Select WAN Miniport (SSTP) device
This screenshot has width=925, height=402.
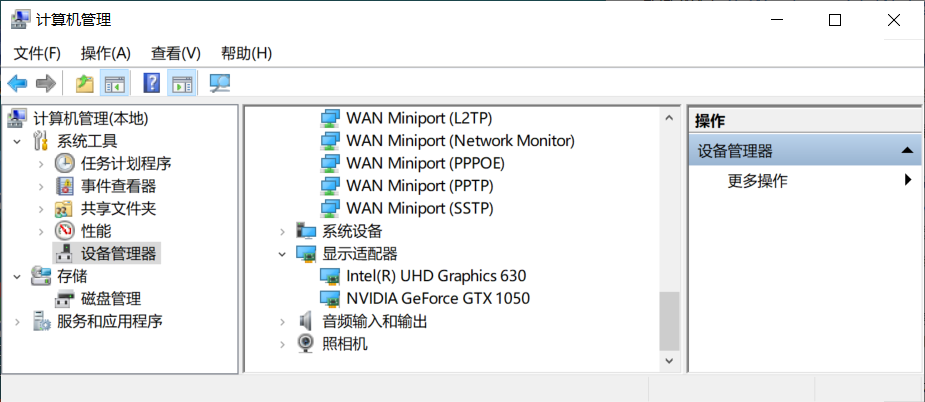[x=419, y=208]
